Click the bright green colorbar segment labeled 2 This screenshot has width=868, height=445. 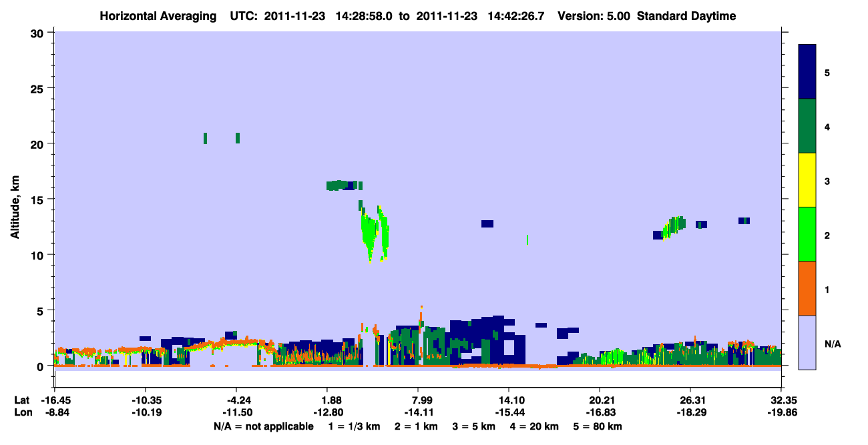[x=807, y=234]
